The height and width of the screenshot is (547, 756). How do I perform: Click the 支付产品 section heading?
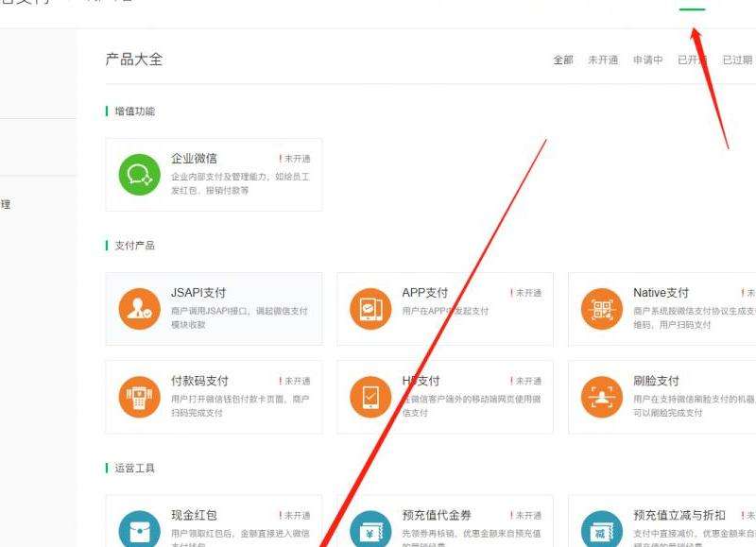[135, 246]
